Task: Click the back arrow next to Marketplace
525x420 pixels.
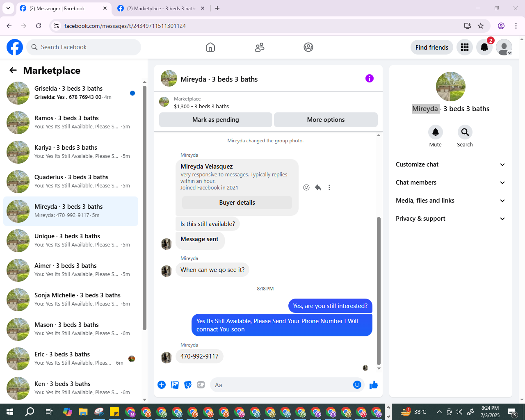Action: coord(13,70)
